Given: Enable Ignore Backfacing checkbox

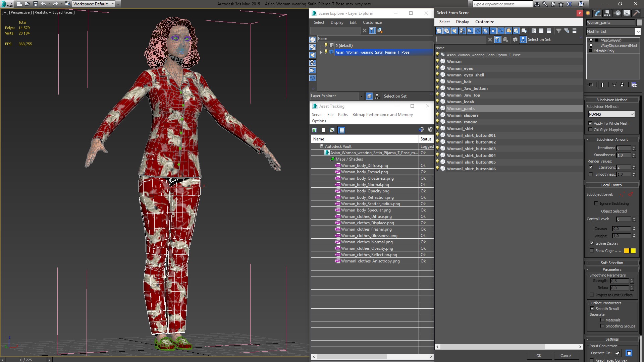Looking at the screenshot, I should [596, 203].
